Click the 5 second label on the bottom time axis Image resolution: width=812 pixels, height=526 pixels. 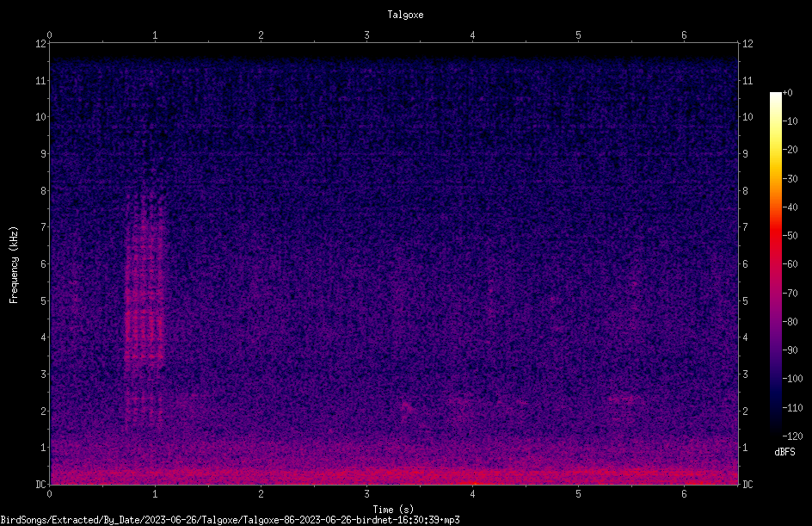pyautogui.click(x=578, y=494)
